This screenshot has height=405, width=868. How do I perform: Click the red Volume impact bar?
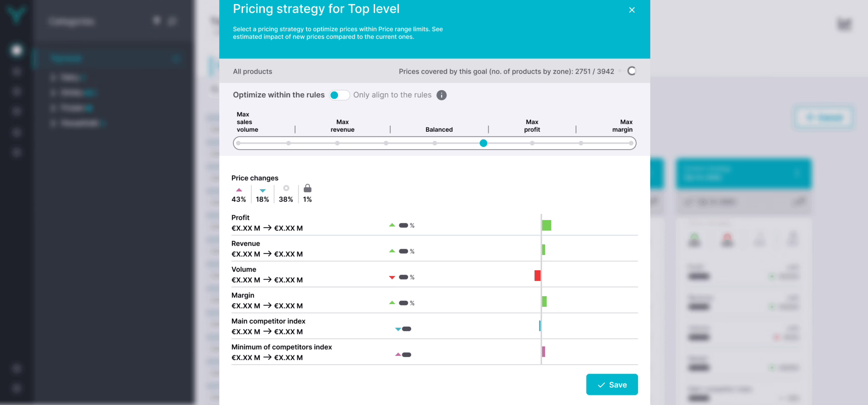pyautogui.click(x=537, y=276)
